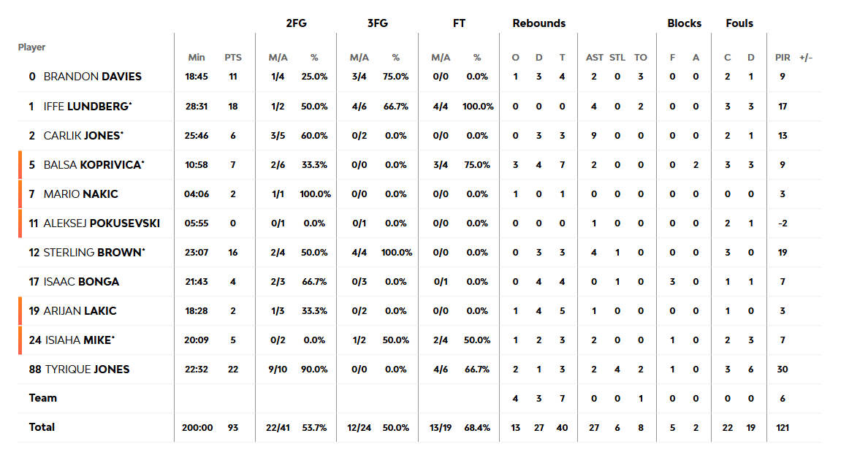Go to Sterling Brown's player page

point(94,253)
